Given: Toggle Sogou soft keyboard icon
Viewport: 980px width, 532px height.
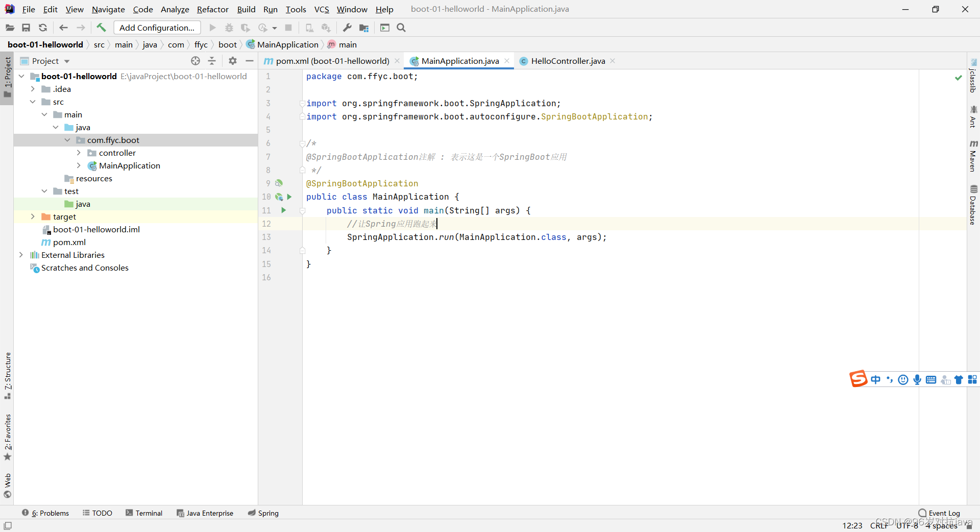Looking at the screenshot, I should click(931, 379).
